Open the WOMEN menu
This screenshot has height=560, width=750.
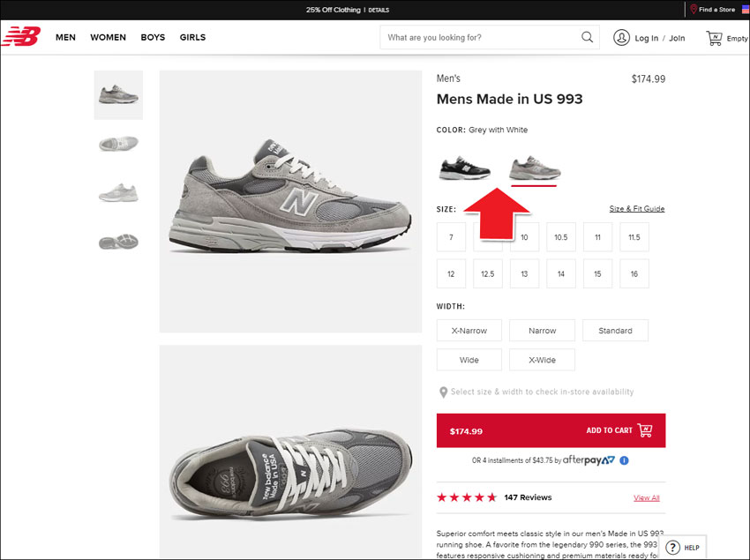(109, 37)
